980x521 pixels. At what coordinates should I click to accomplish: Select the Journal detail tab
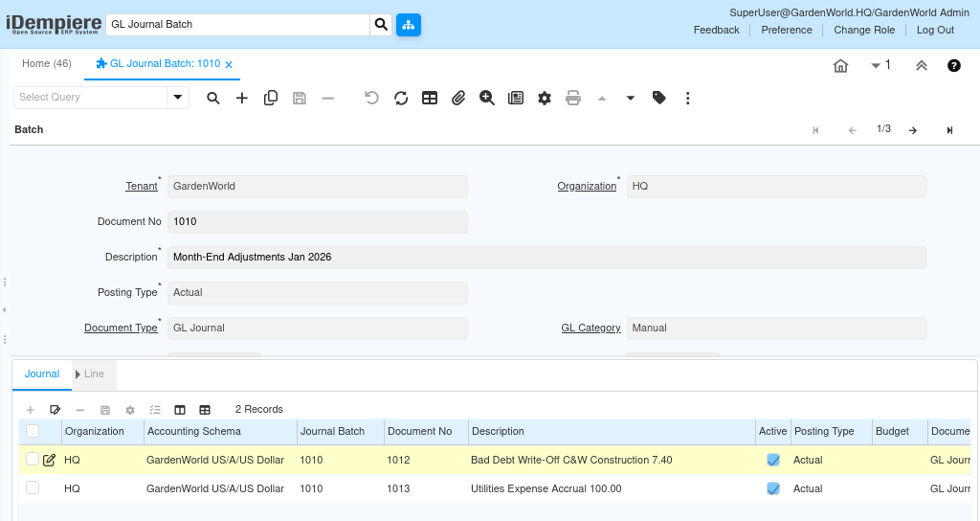pos(42,374)
